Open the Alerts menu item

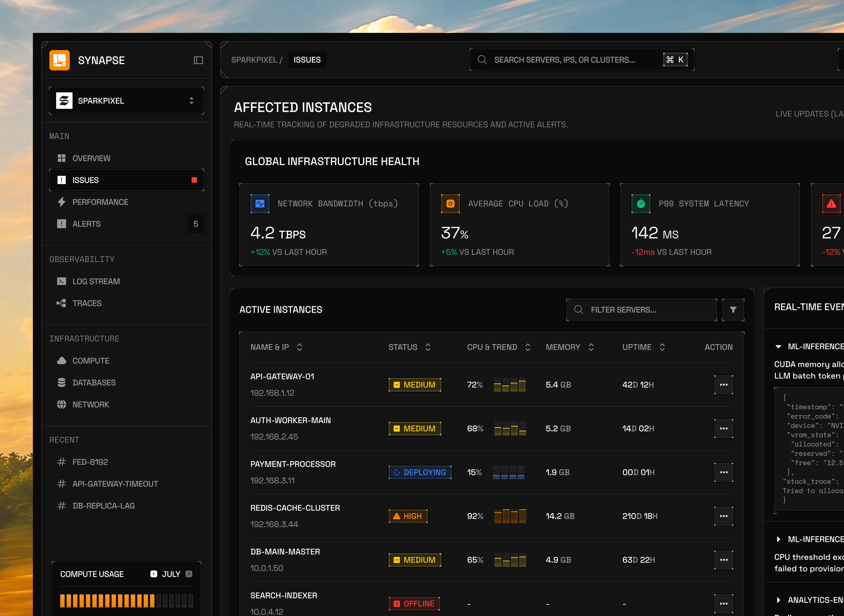pos(126,224)
